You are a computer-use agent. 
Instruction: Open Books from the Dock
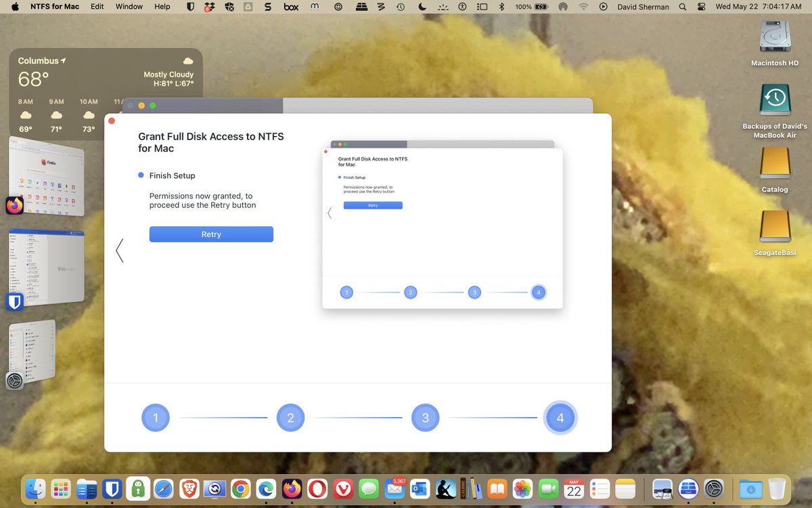point(497,489)
